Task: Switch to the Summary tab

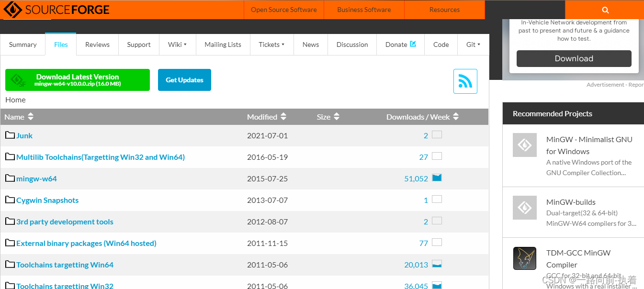Action: pyautogui.click(x=23, y=44)
